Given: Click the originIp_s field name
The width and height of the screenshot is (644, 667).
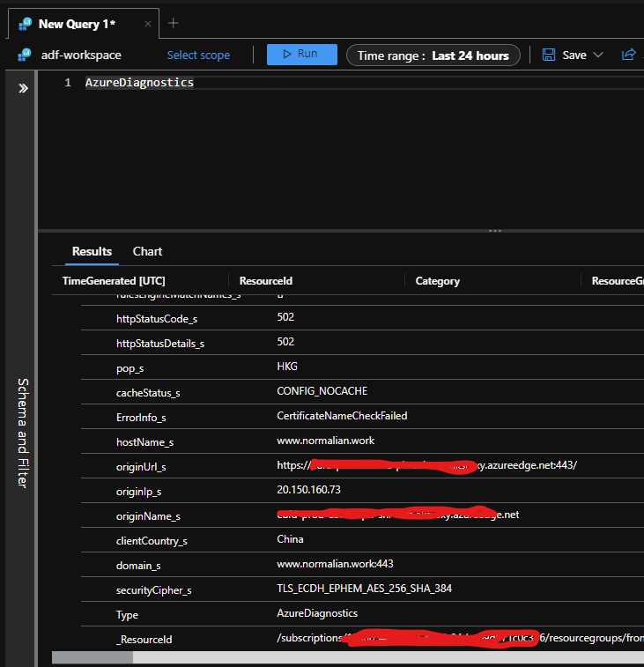Looking at the screenshot, I should click(x=138, y=492).
